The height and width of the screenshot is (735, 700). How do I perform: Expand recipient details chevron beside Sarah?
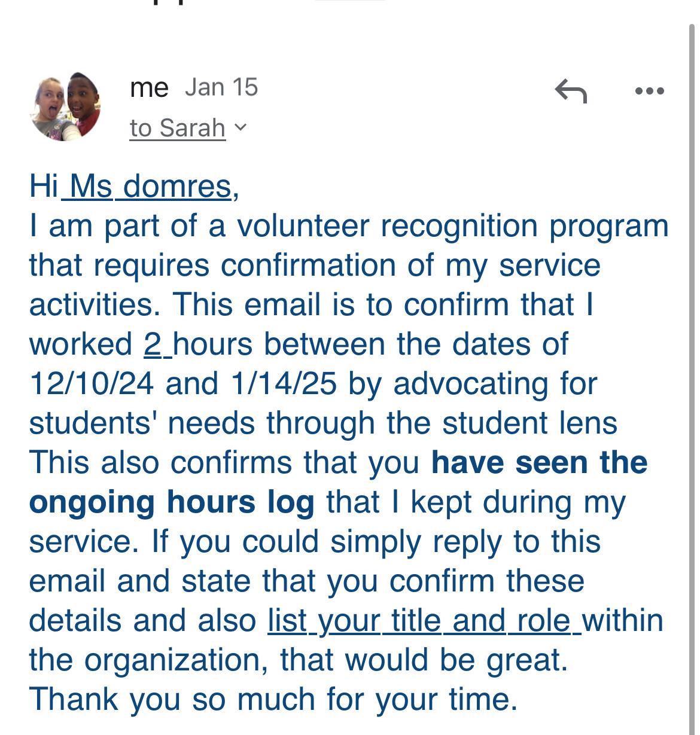(239, 127)
